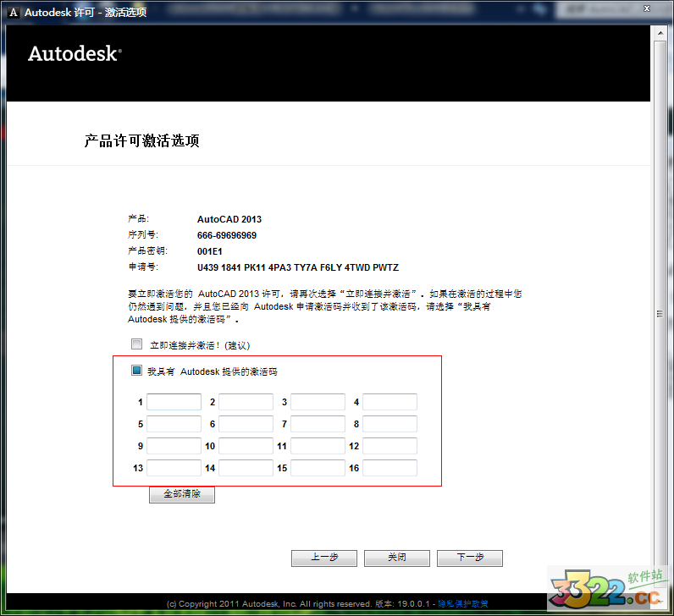Click activation code field 16
The height and width of the screenshot is (616, 674).
point(389,468)
